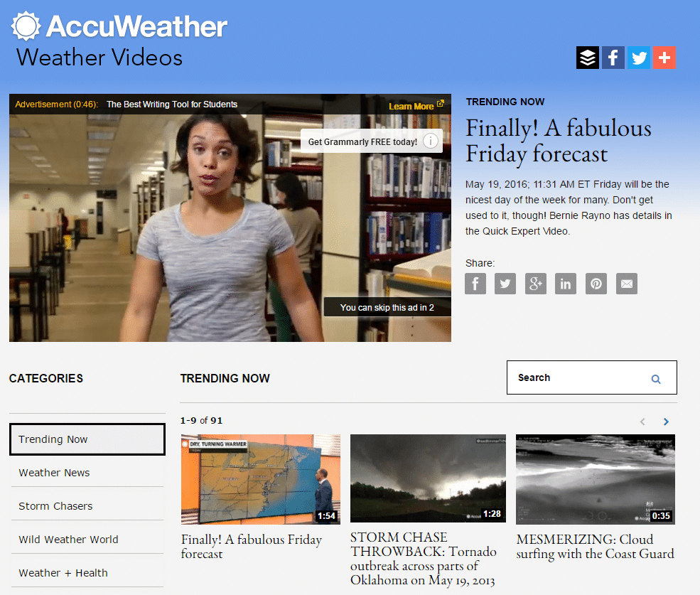Open the tornado storm chase video thumbnail
This screenshot has width=700, height=595.
[x=428, y=478]
